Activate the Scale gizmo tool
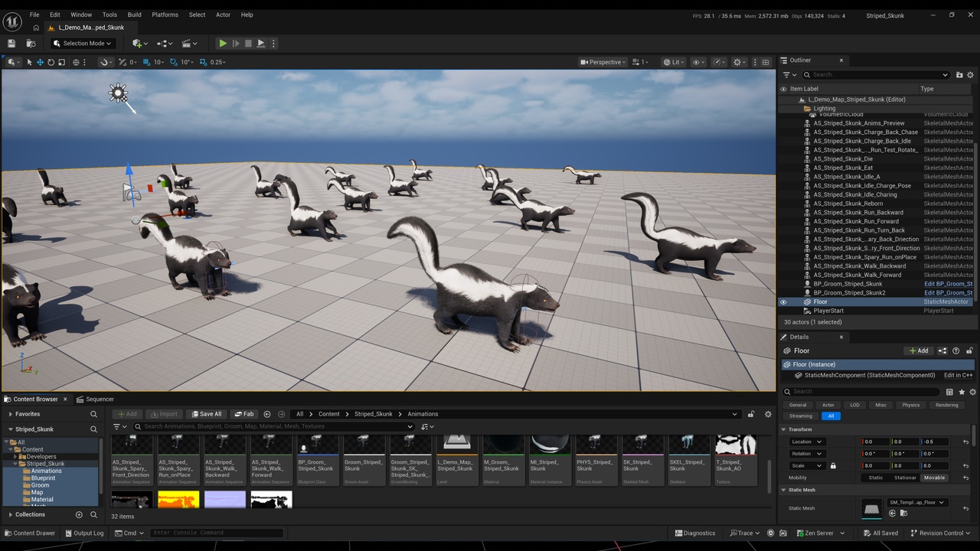The height and width of the screenshot is (551, 980). click(61, 62)
